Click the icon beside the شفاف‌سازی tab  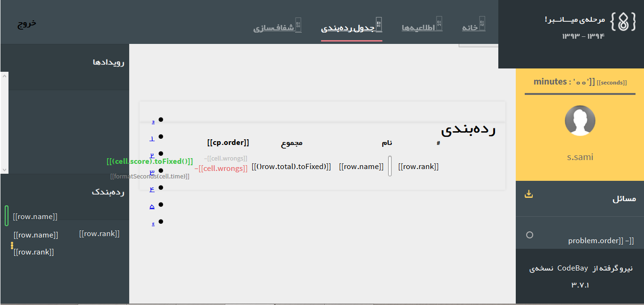pos(298,25)
